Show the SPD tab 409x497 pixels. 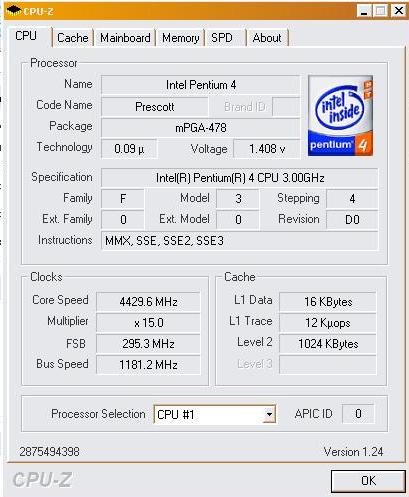click(222, 38)
